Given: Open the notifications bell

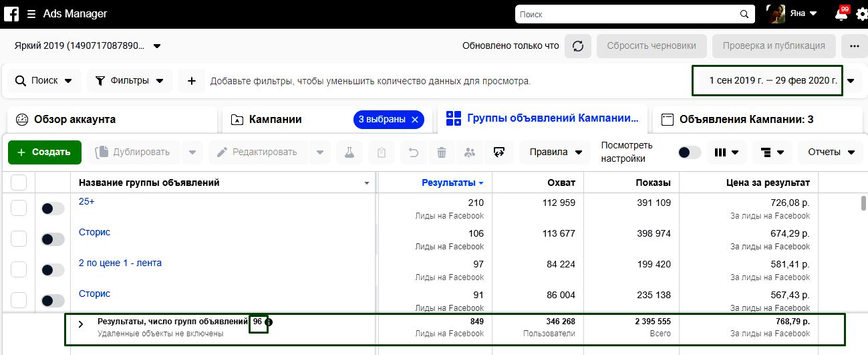Looking at the screenshot, I should 841,15.
